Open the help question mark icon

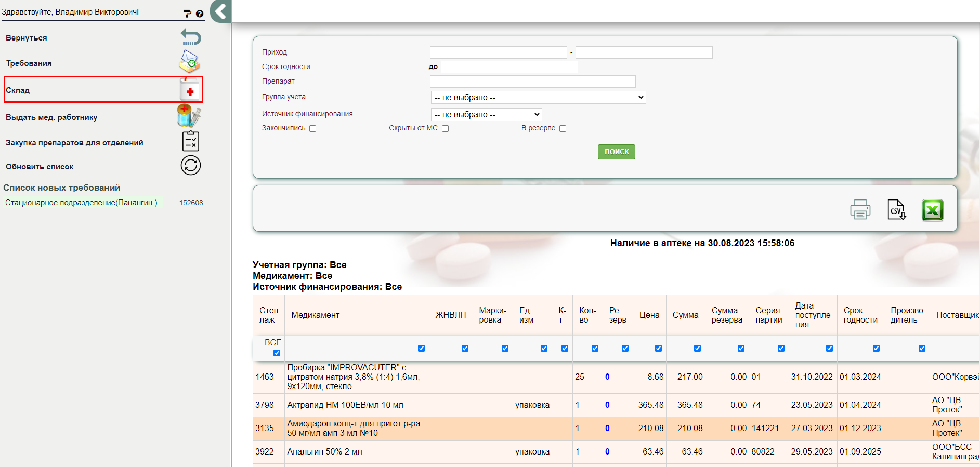(200, 14)
